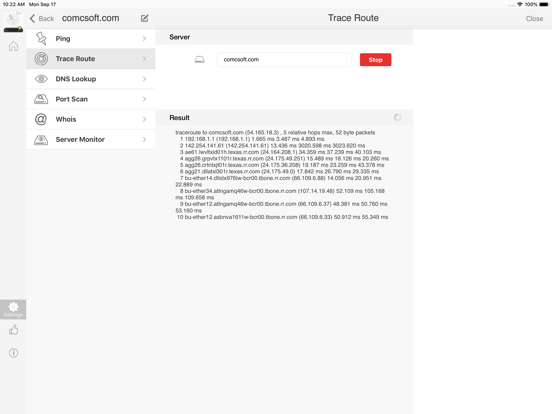The height and width of the screenshot is (414, 552).
Task: Click the 10:22 AM clock in status bar
Action: (x=14, y=4)
